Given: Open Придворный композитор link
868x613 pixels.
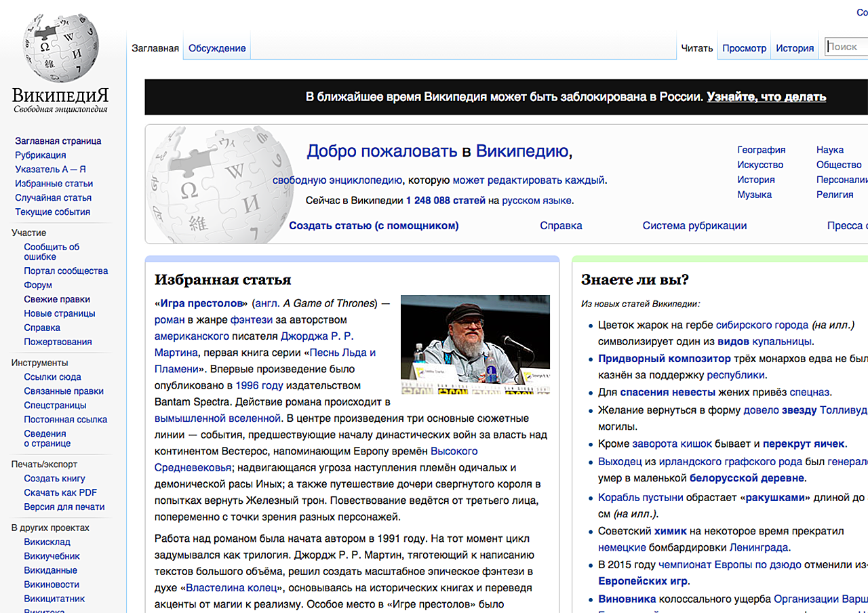Looking at the screenshot, I should 665,359.
